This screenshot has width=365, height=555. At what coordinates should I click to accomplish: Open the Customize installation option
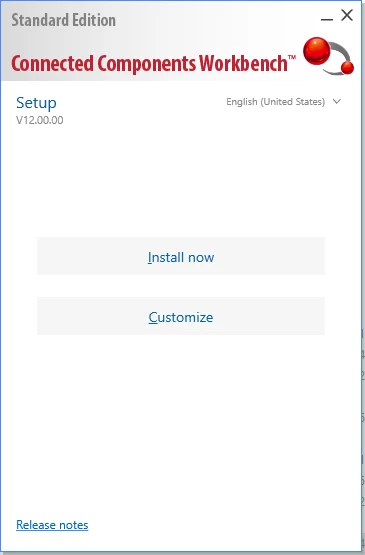pyautogui.click(x=181, y=316)
